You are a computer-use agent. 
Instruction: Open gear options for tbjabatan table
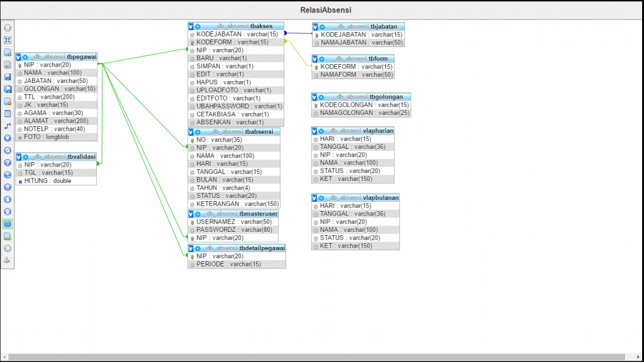[322, 26]
